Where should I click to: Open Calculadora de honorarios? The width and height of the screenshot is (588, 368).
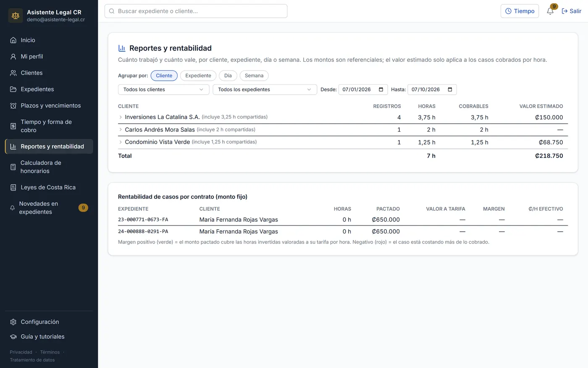49,167
